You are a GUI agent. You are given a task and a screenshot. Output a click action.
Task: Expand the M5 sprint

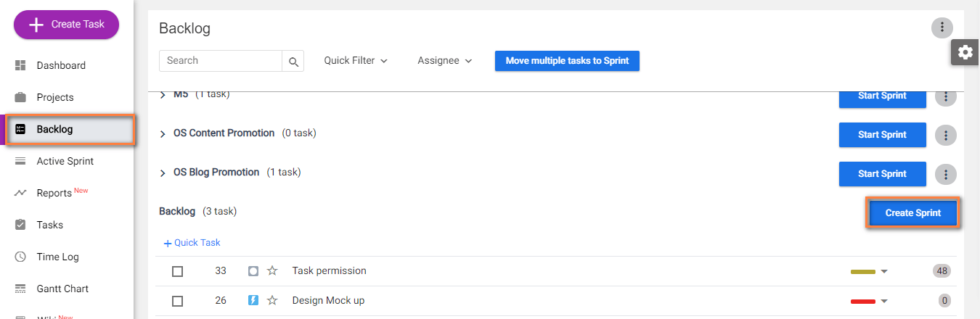(163, 96)
